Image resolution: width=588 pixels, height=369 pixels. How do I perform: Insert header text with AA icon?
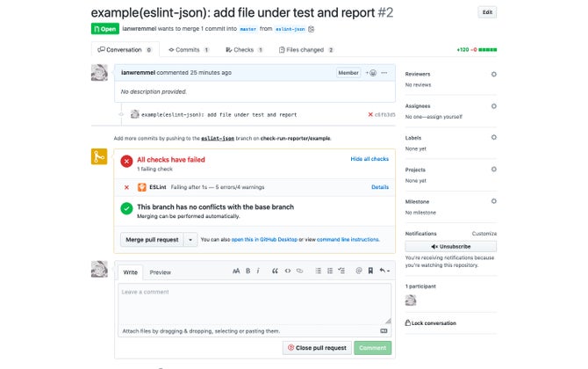point(236,271)
